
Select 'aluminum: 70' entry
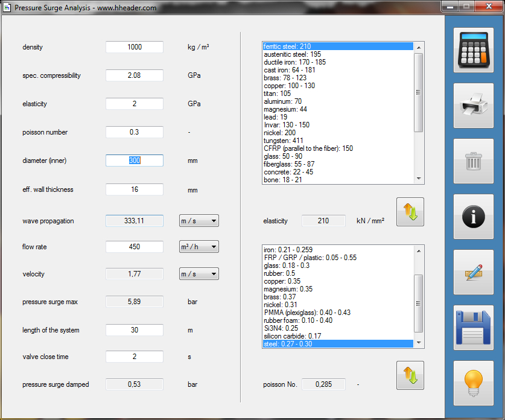point(338,101)
